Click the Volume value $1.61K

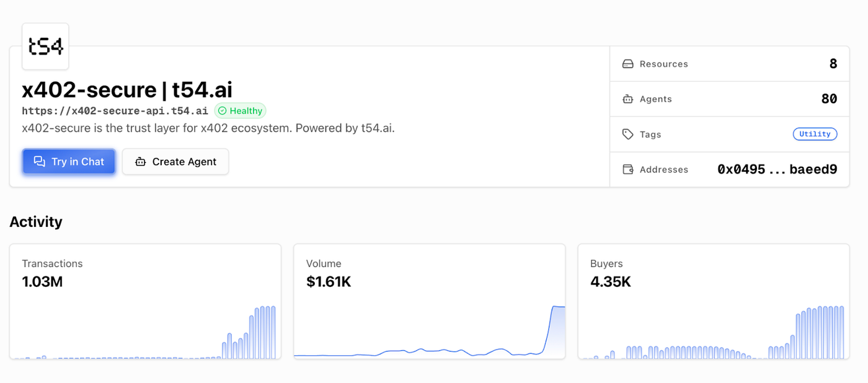click(329, 282)
